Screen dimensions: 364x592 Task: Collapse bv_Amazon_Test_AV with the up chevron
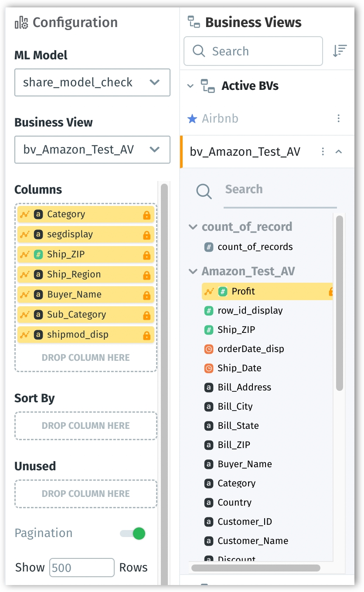tap(339, 151)
